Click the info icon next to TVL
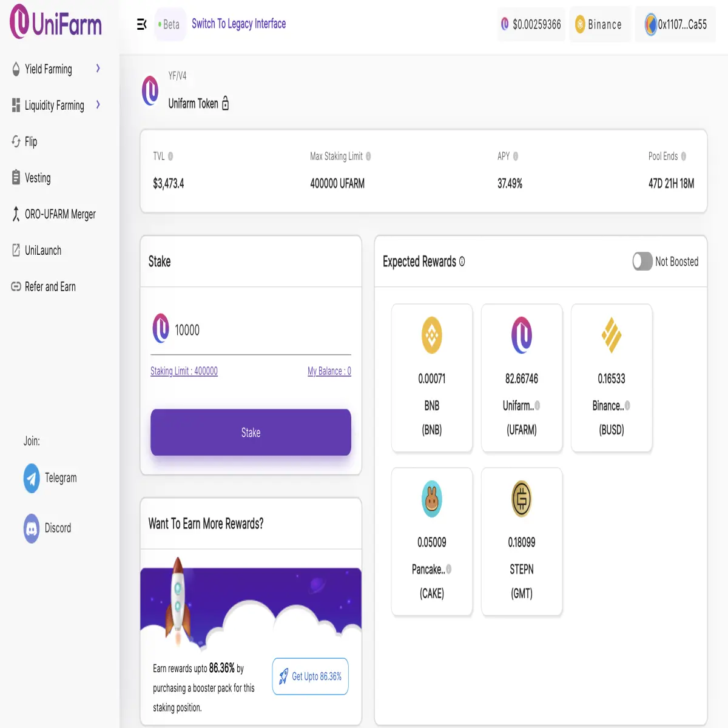 tap(170, 157)
